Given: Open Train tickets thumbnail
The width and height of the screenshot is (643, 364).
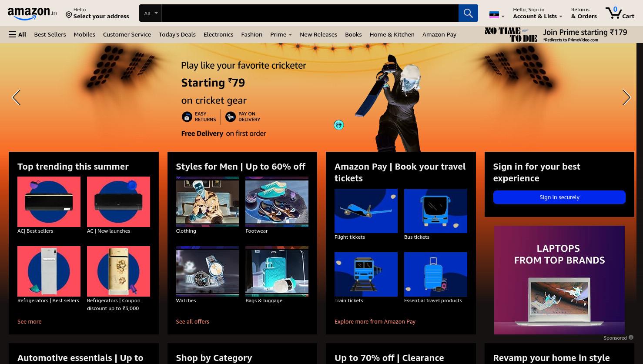Looking at the screenshot, I should tap(366, 274).
